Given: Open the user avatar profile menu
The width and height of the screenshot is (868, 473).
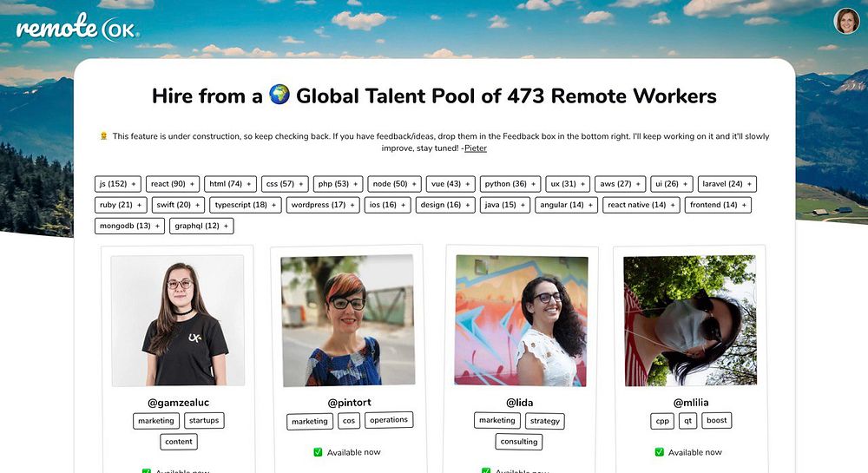Looking at the screenshot, I should [x=846, y=21].
